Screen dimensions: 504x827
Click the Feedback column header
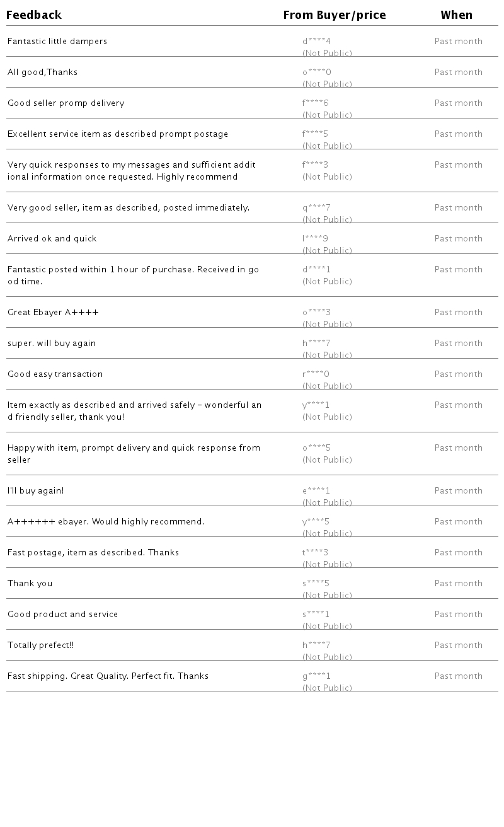tap(34, 15)
